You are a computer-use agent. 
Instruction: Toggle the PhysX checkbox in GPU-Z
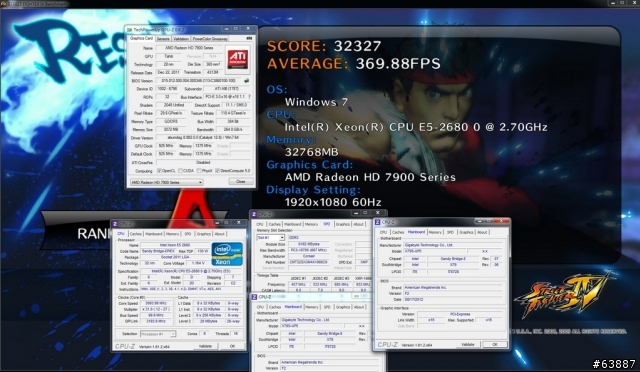coord(199,171)
